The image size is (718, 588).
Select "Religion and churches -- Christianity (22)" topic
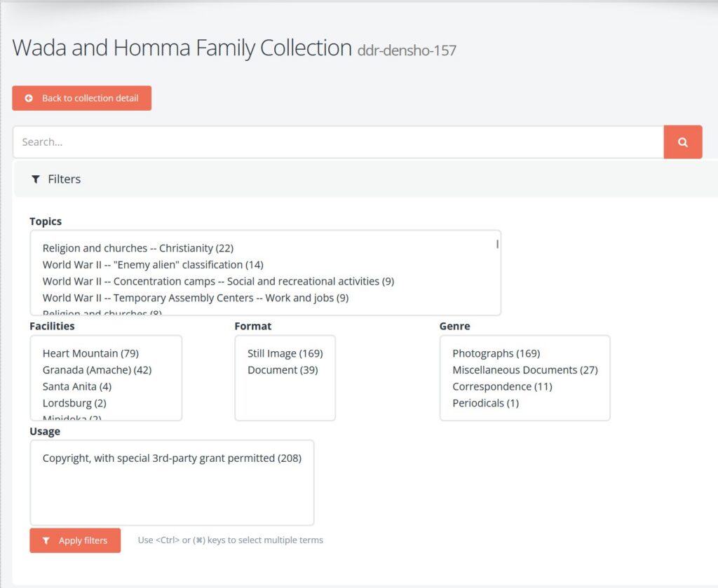[x=138, y=247]
